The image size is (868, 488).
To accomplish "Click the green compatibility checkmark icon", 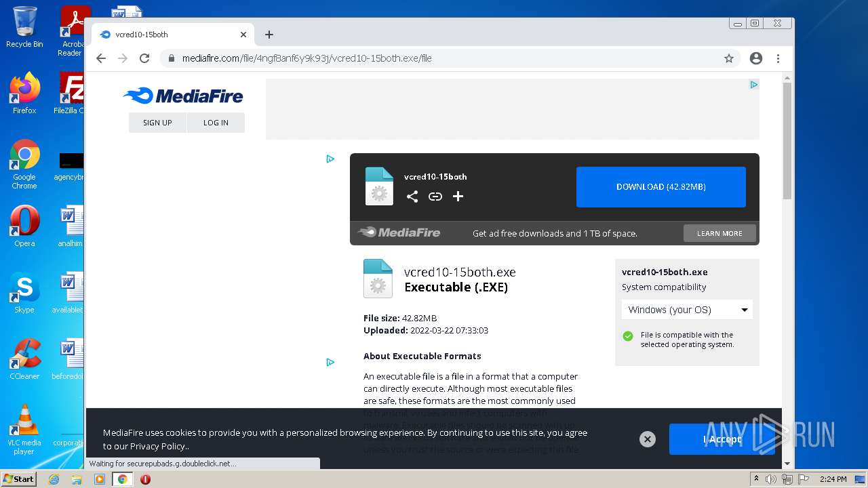I will [628, 335].
